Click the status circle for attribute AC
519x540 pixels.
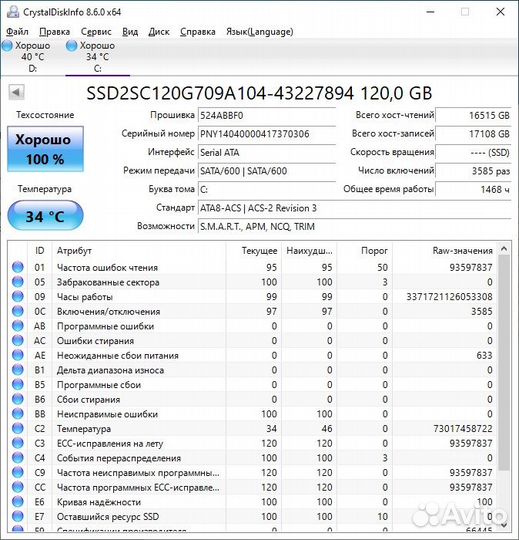(x=18, y=340)
